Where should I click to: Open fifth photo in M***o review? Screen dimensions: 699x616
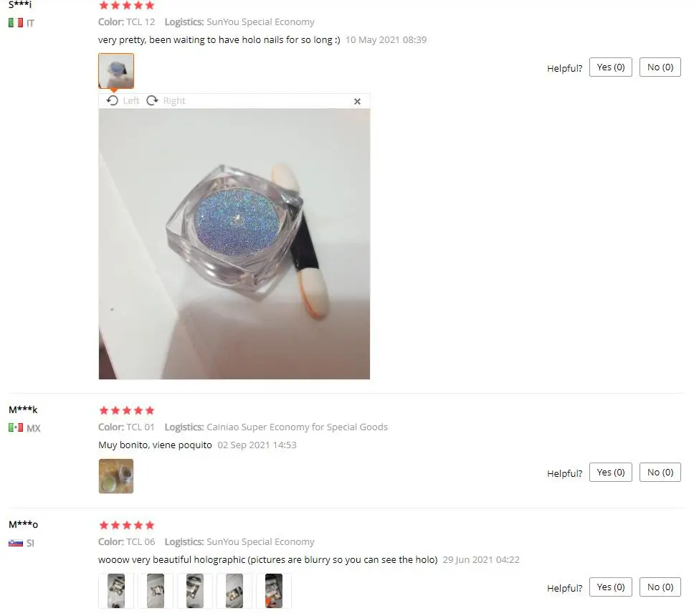click(274, 591)
